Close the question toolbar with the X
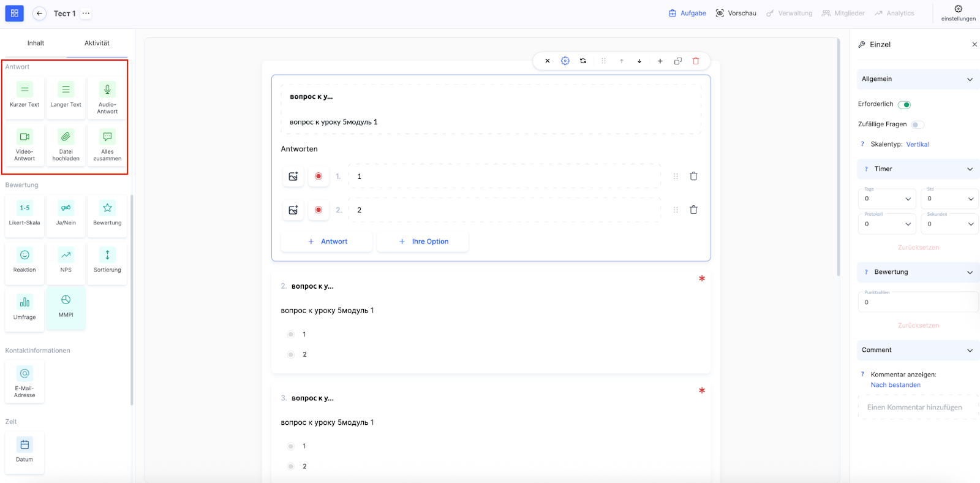Screen dimensions: 980x483 coord(548,61)
